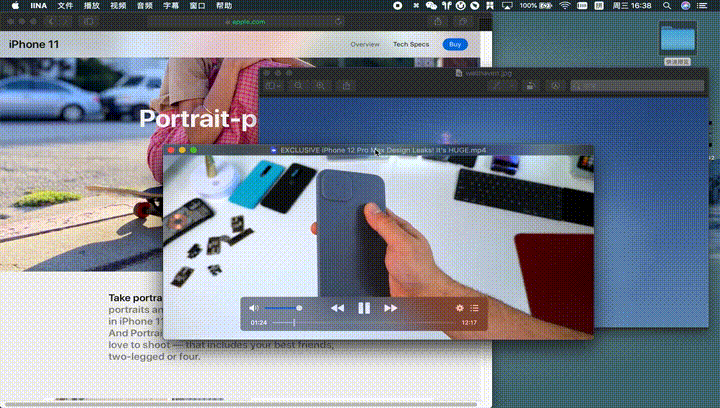Click the Preview window search field
Viewport: 720px width, 408px height.
tap(637, 85)
